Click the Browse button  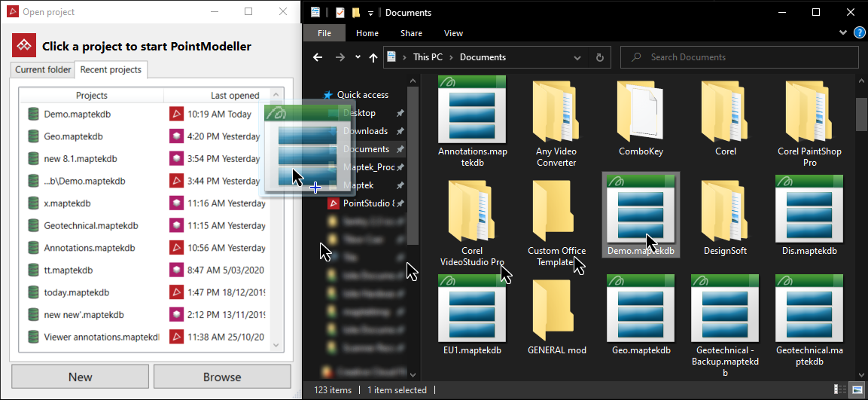tap(222, 377)
